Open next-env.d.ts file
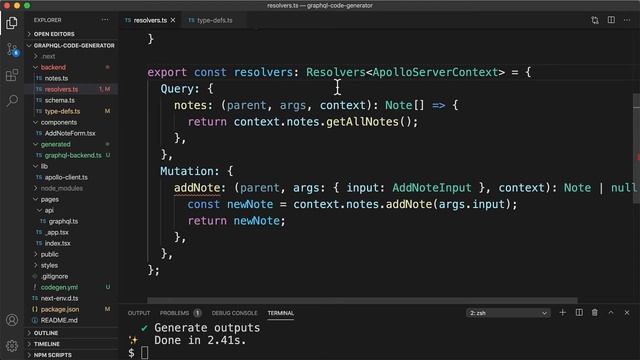The height and width of the screenshot is (360, 640). click(59, 298)
